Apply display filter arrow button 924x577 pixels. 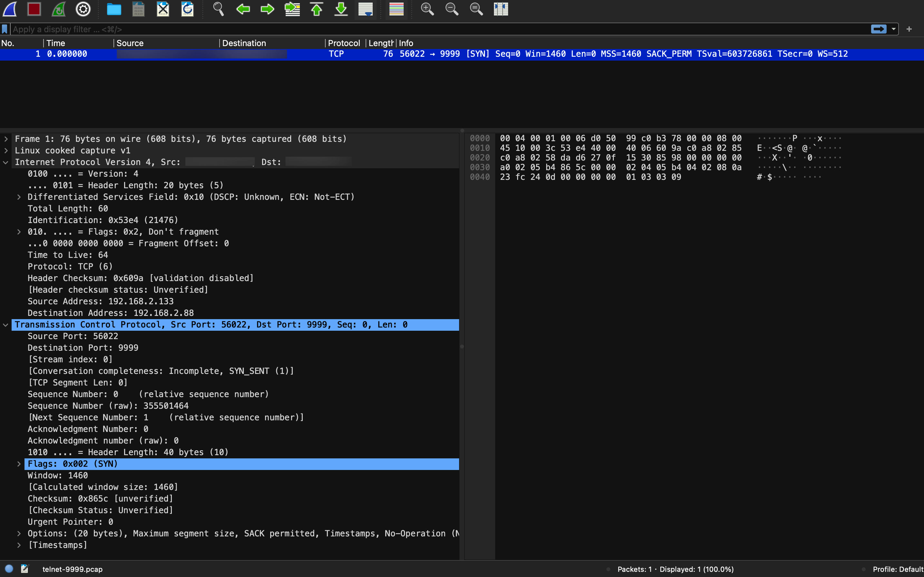(x=878, y=29)
